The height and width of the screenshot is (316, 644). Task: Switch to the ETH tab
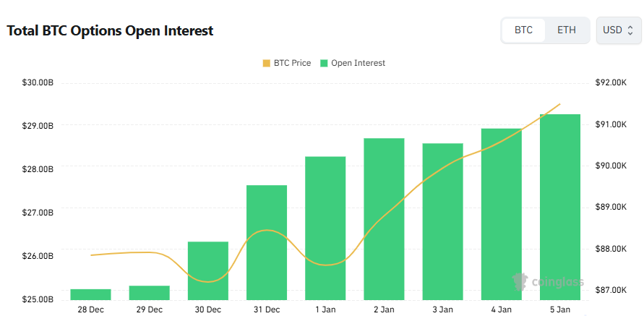(567, 30)
